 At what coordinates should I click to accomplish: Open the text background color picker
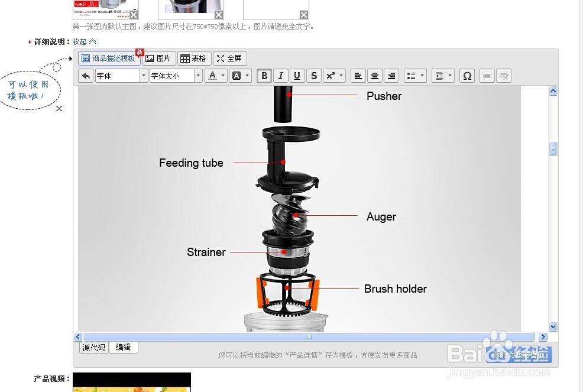[240, 76]
